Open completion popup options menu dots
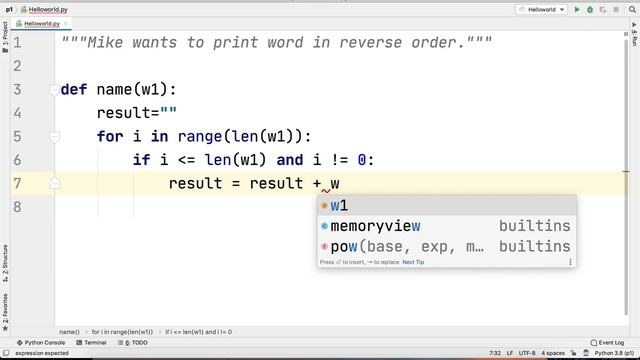This screenshot has width=640, height=360. [570, 262]
